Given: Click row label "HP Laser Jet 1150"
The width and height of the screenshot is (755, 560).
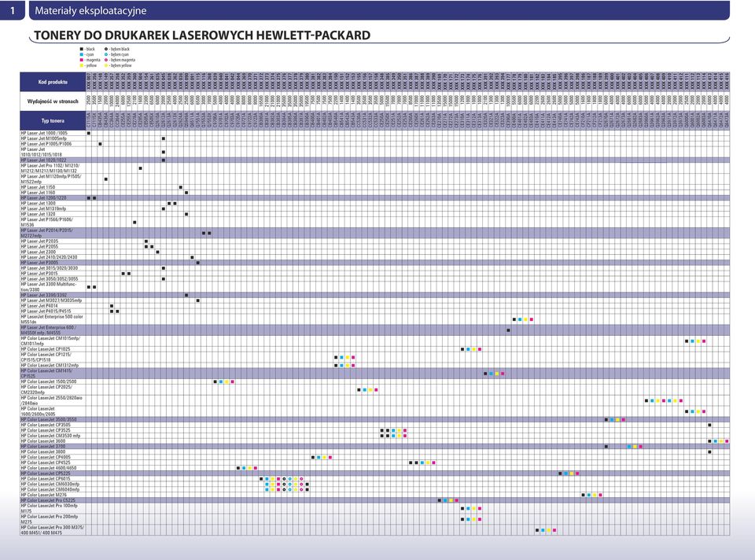Looking at the screenshot, I should point(38,187).
